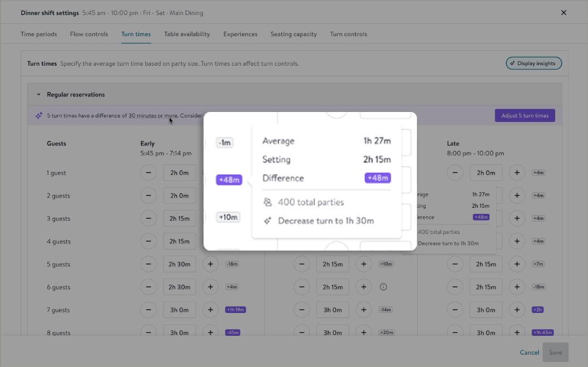Increase middle period turn time for 6 guests
Screen dimensions: 588x367
coord(364,287)
